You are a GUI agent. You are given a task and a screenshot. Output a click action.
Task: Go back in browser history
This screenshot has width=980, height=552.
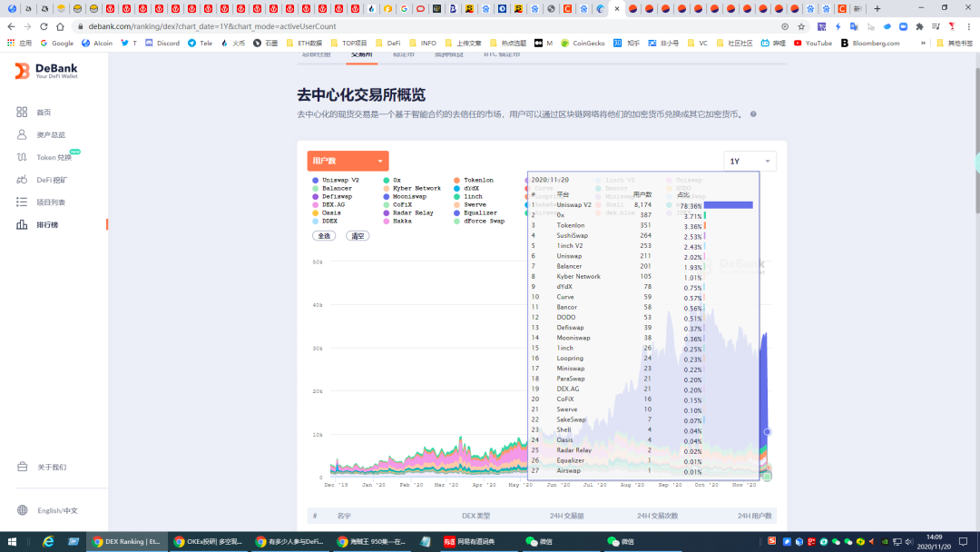click(11, 26)
